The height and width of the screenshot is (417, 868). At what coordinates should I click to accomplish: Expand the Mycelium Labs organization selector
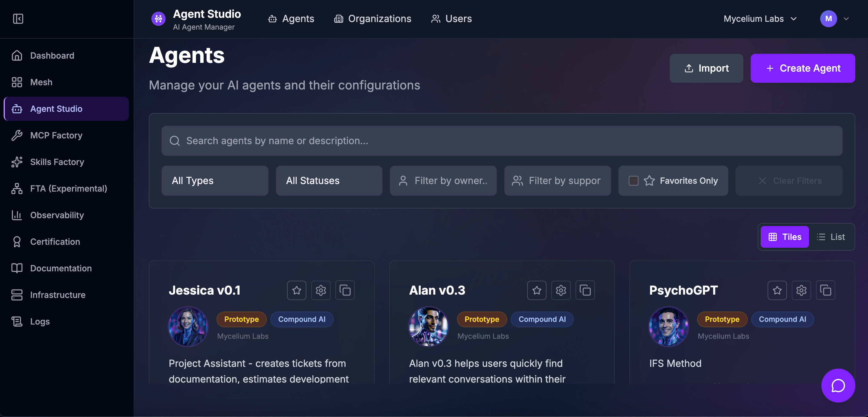[x=759, y=18]
